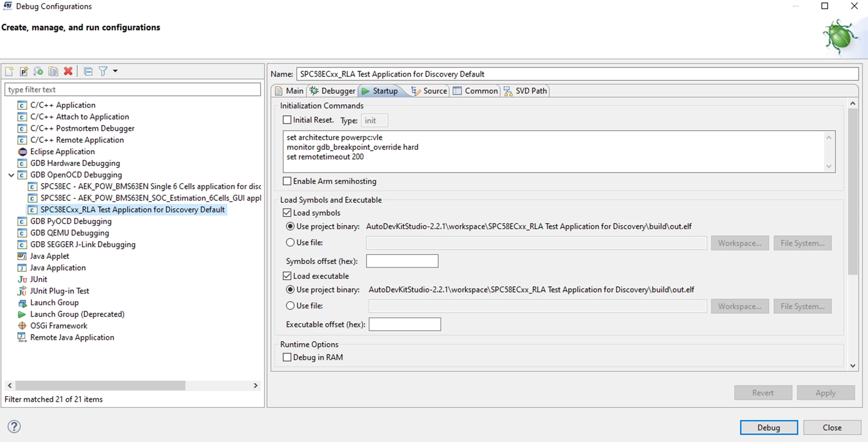This screenshot has height=442, width=868.
Task: Toggle the Load symbols checkbox
Action: [x=287, y=213]
